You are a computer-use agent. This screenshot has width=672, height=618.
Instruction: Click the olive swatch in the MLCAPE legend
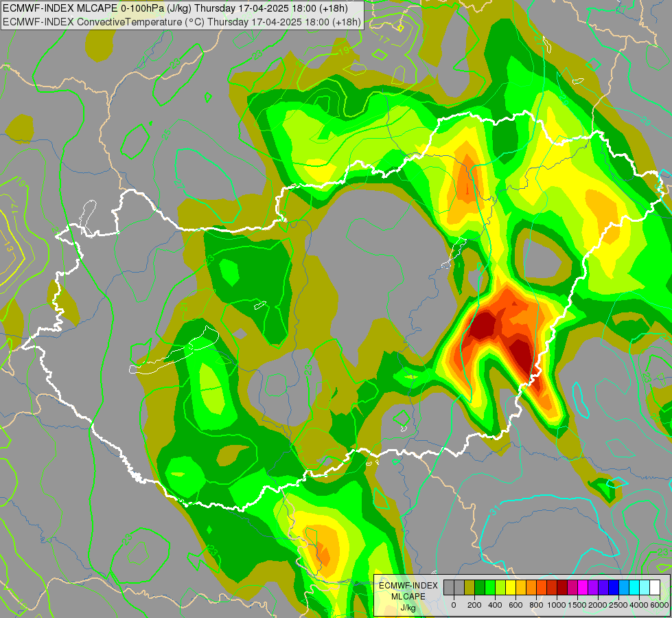point(470,587)
